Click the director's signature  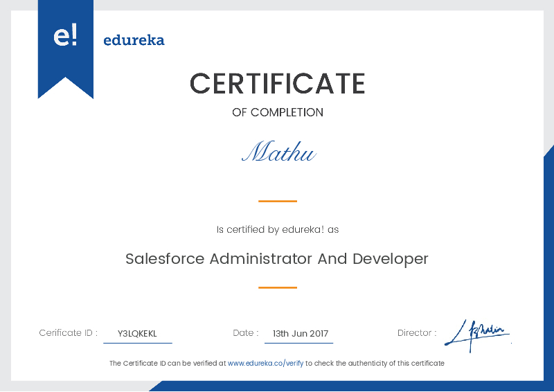click(x=477, y=336)
